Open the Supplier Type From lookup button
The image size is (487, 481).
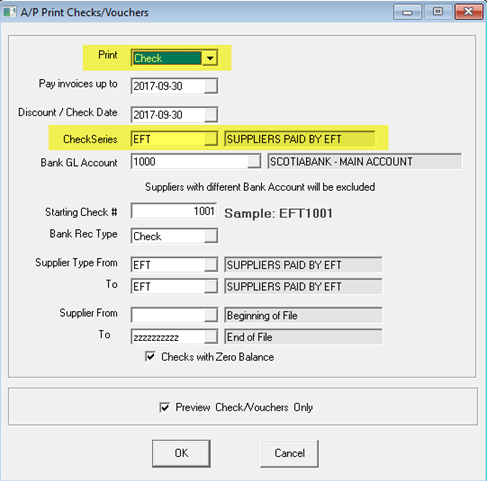(x=211, y=265)
